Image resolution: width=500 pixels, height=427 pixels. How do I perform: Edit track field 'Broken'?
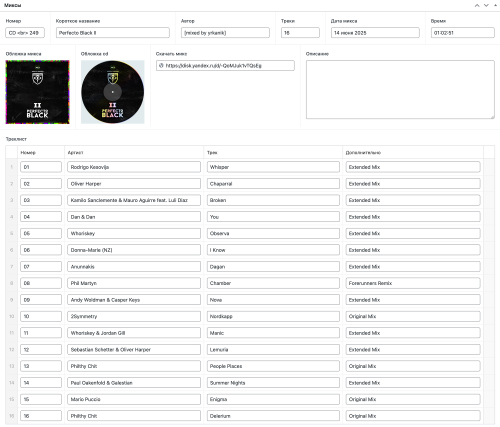273,200
